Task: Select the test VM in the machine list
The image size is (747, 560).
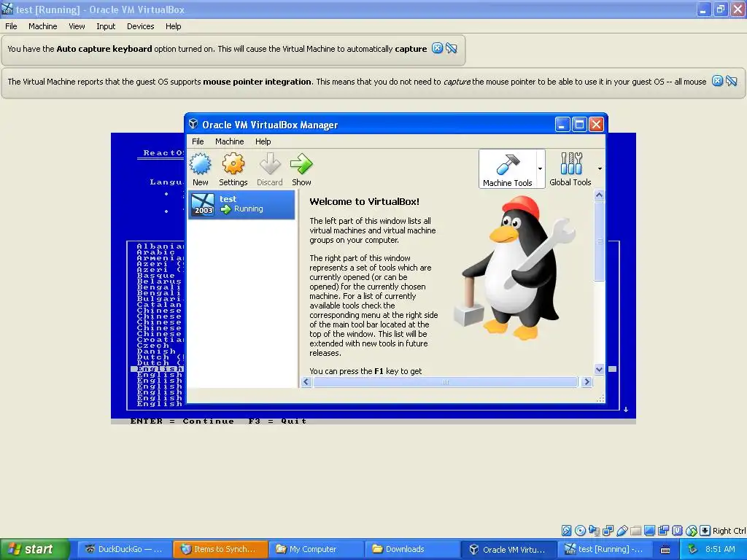Action: 241,205
